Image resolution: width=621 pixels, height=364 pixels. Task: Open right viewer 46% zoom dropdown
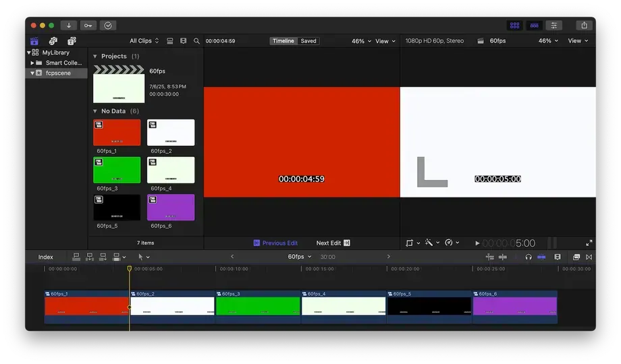click(x=548, y=40)
